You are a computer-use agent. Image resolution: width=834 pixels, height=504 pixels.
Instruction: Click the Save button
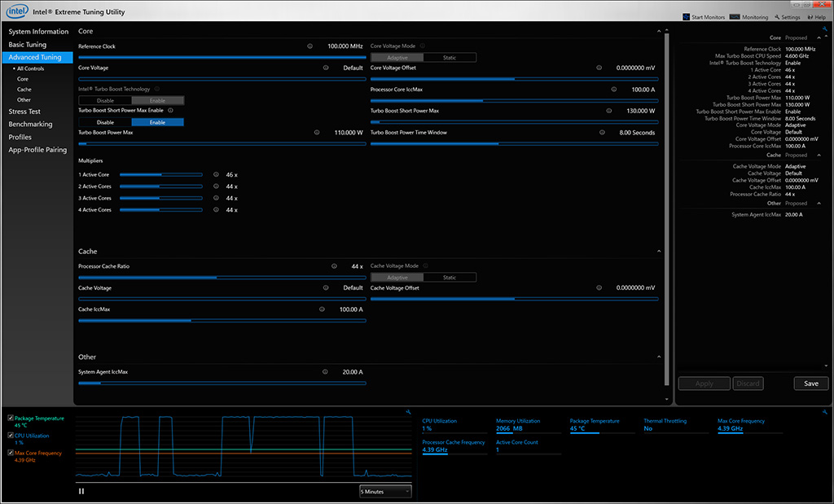click(x=810, y=383)
